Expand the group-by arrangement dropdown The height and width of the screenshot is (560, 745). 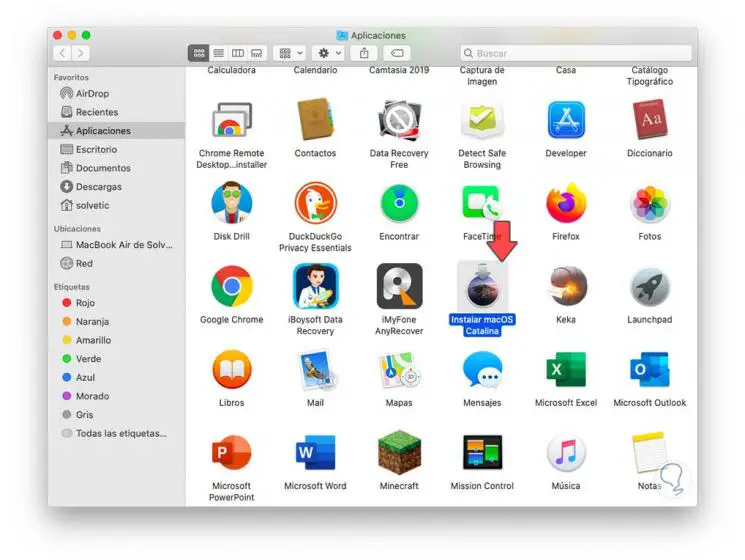coord(291,53)
